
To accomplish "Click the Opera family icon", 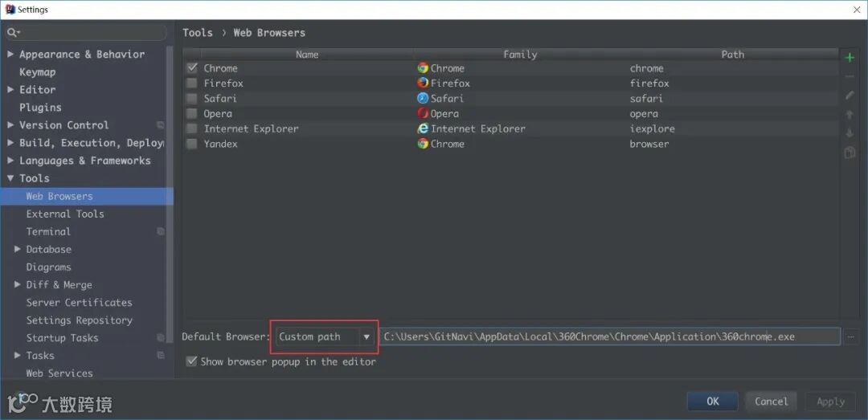I will click(423, 113).
